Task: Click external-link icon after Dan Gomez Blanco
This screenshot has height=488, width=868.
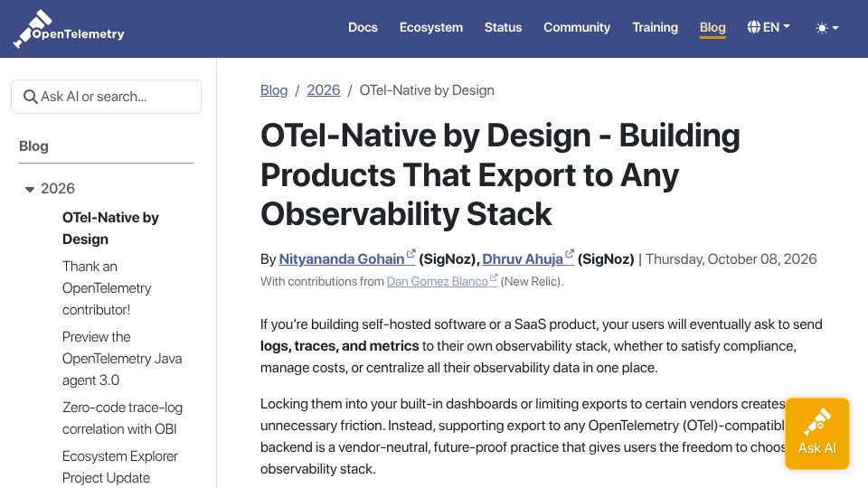Action: click(494, 277)
